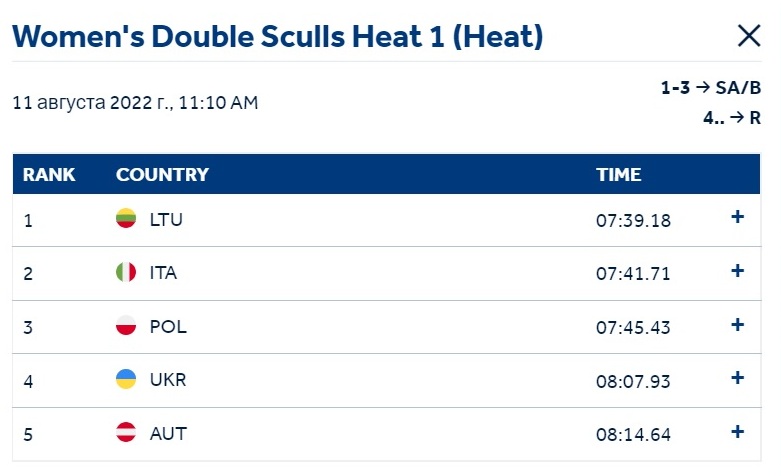Click the Lithuania flag icon
This screenshot has width=781, height=476.
[126, 218]
